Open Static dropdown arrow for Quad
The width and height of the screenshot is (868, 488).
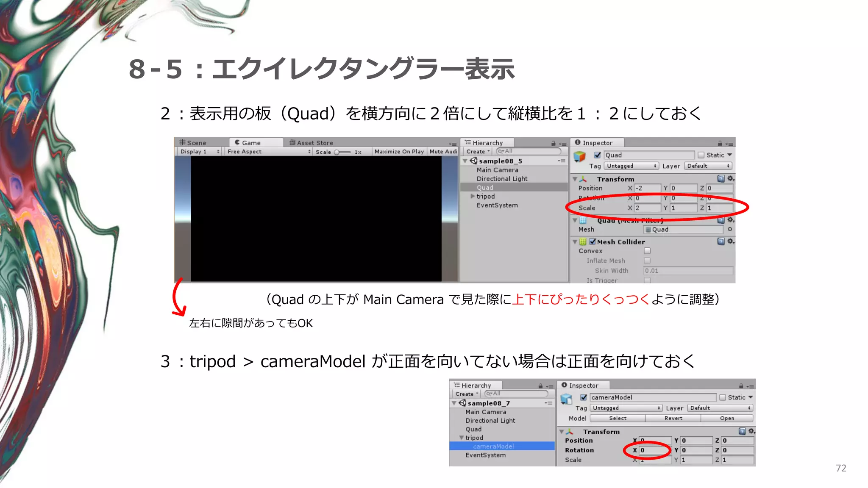[729, 155]
